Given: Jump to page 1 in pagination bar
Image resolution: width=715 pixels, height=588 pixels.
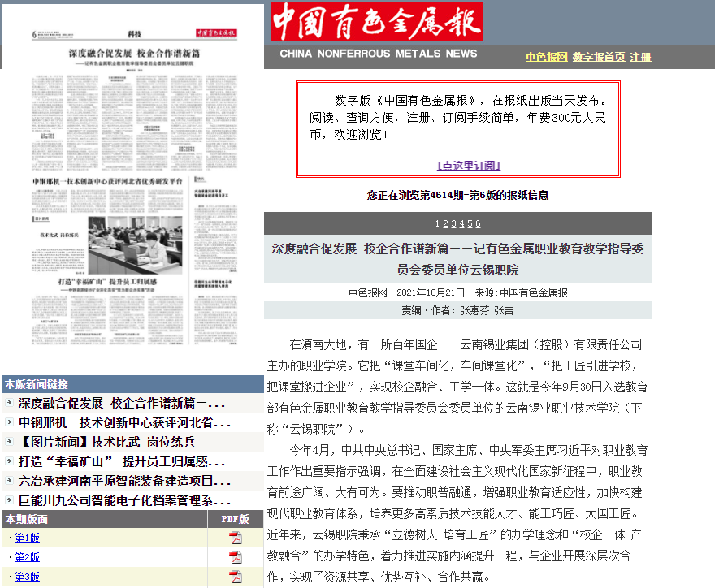Looking at the screenshot, I should point(438,224).
